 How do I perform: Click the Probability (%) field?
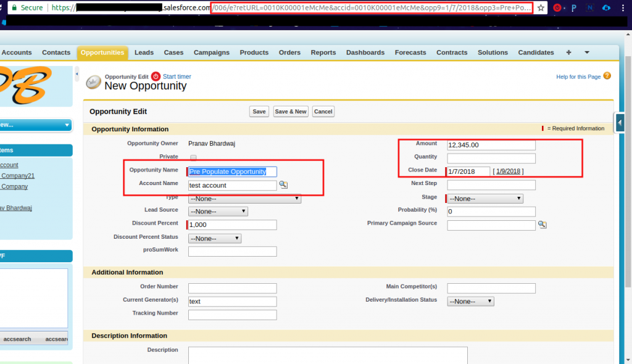491,212
